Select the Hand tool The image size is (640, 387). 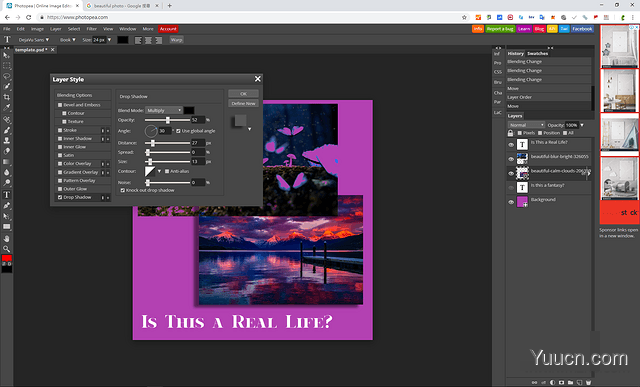tap(6, 238)
